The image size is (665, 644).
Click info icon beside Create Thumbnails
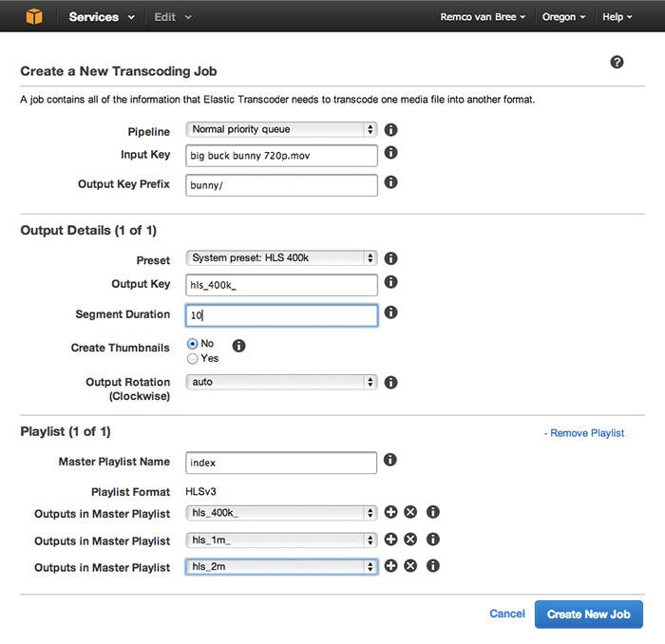(238, 346)
